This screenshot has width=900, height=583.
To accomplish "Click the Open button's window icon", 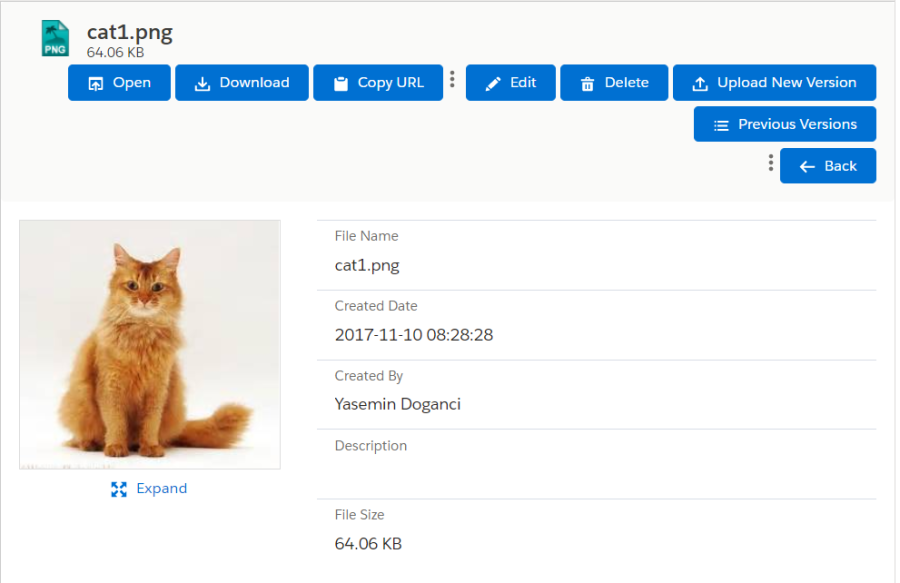I will click(x=96, y=84).
